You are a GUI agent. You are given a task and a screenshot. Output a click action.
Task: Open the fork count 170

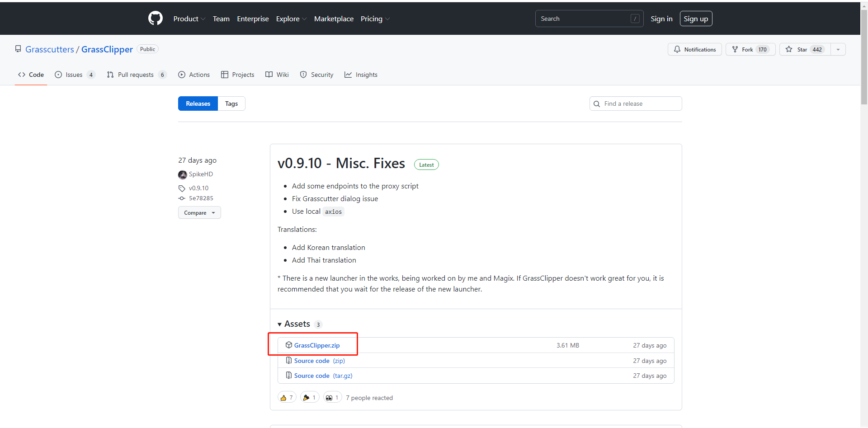[763, 49]
